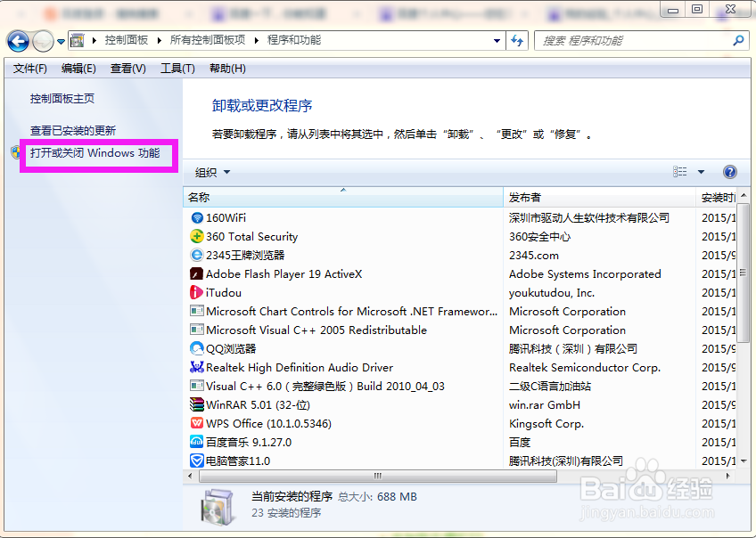Click the Adobe Flash Player icon

coord(197,274)
